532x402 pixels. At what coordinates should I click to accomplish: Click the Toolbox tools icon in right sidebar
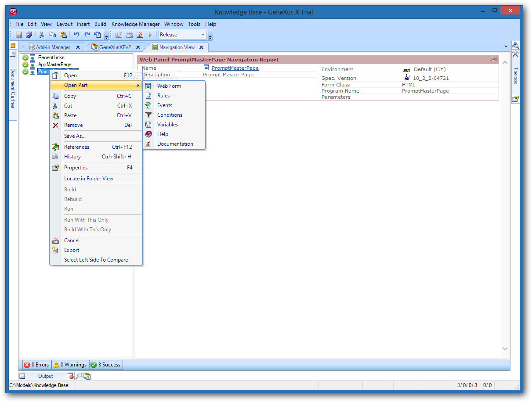(515, 54)
